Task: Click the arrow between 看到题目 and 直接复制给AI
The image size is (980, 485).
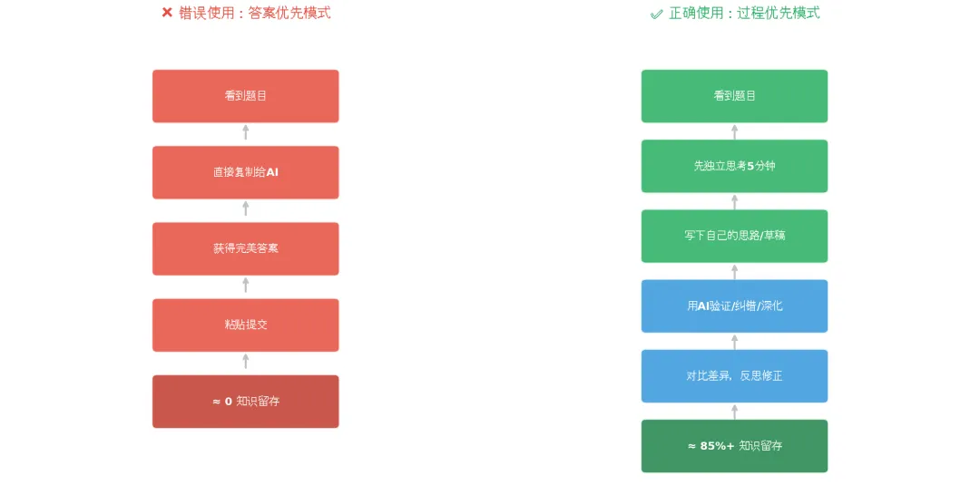Action: click(246, 132)
